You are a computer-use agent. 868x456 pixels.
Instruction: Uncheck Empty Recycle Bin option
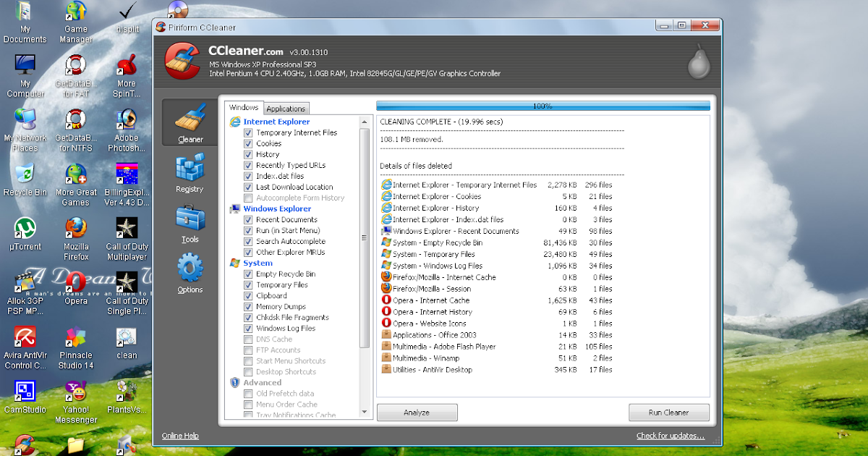tap(249, 274)
